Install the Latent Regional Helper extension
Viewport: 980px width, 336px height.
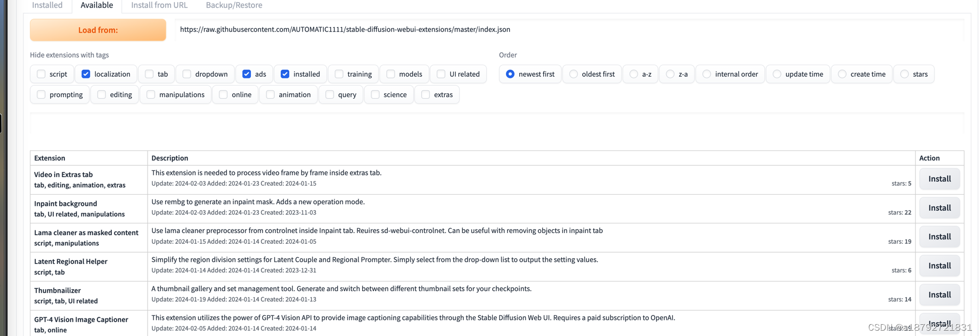point(940,266)
